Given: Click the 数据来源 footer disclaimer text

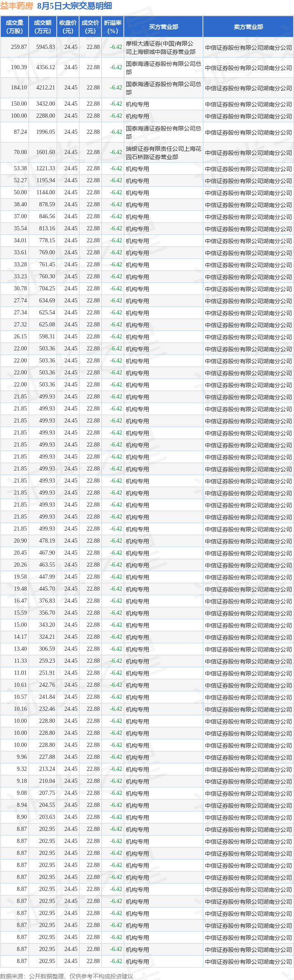Looking at the screenshot, I should (x=67, y=976).
